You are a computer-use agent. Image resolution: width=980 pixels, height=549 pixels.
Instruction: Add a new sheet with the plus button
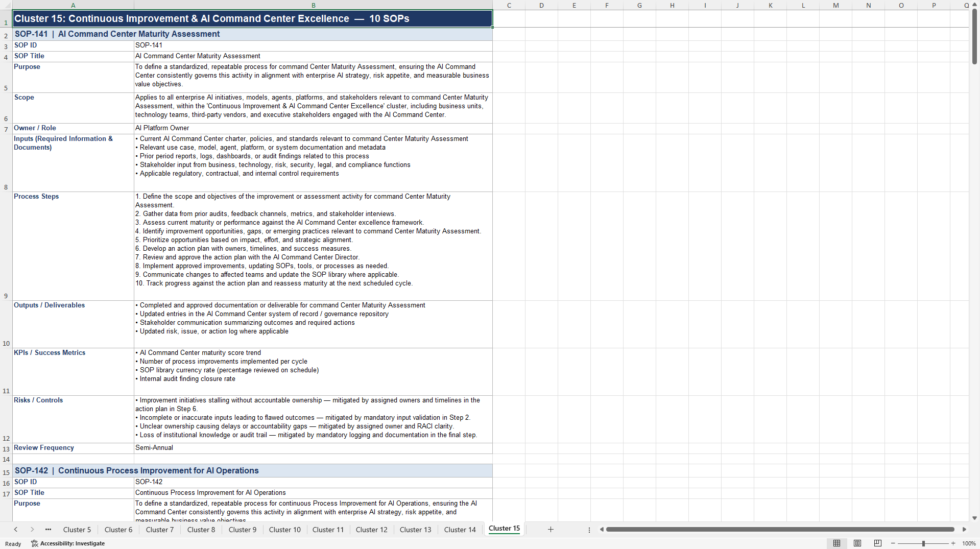(x=551, y=530)
